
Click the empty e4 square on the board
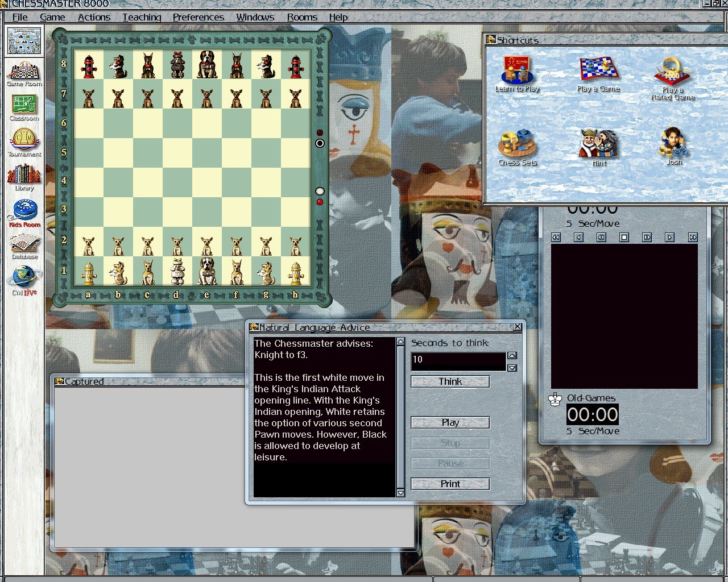[x=206, y=183]
